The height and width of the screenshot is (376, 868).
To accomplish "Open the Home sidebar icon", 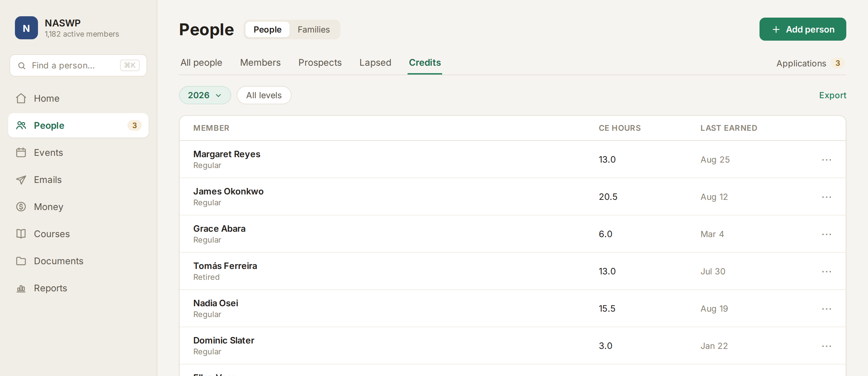I will tap(21, 98).
